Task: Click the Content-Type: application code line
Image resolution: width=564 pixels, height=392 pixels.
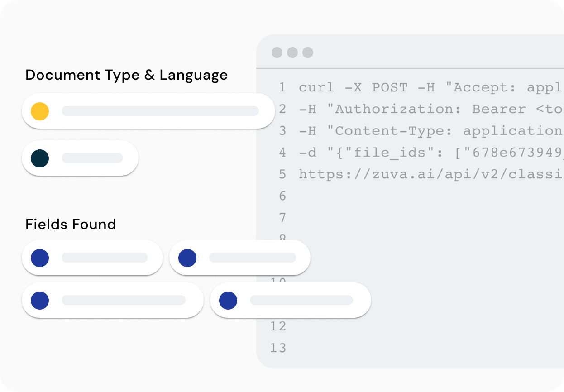Action: (431, 131)
